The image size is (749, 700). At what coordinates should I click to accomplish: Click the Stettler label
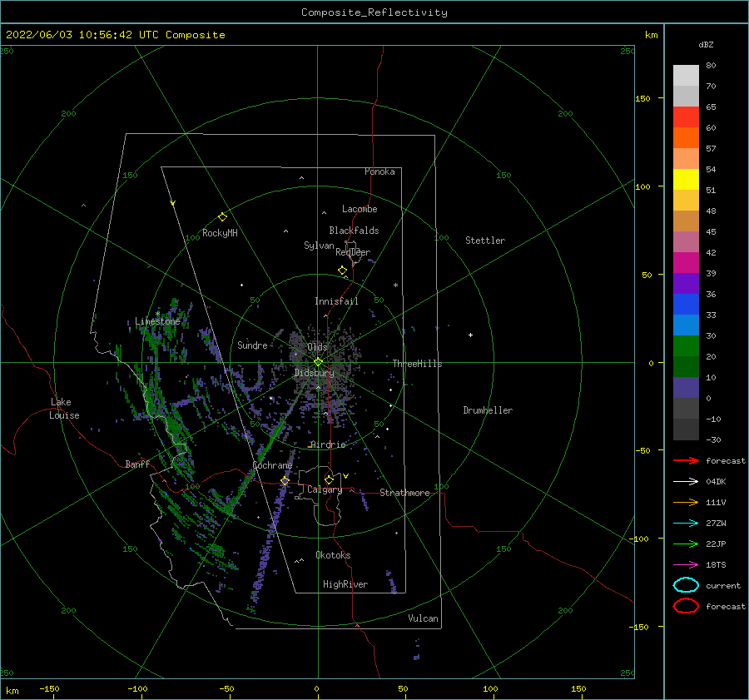(x=485, y=241)
